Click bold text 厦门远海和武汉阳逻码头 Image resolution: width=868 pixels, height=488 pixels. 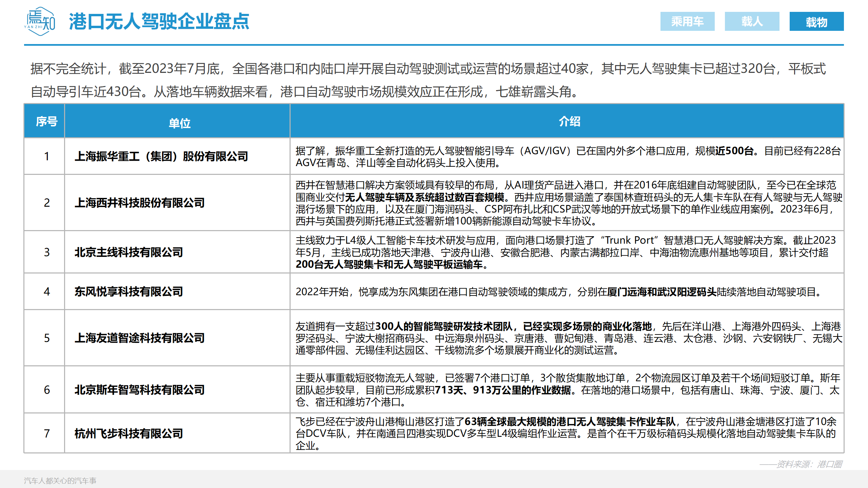click(662, 292)
